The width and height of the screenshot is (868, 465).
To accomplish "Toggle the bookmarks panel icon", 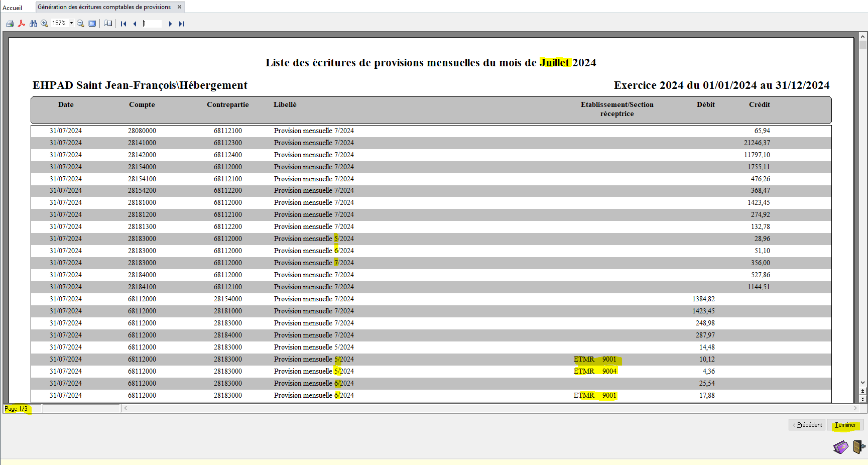I will tap(108, 24).
